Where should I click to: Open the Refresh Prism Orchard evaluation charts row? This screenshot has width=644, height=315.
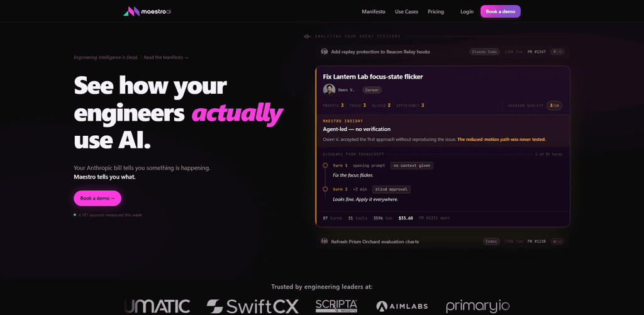443,241
